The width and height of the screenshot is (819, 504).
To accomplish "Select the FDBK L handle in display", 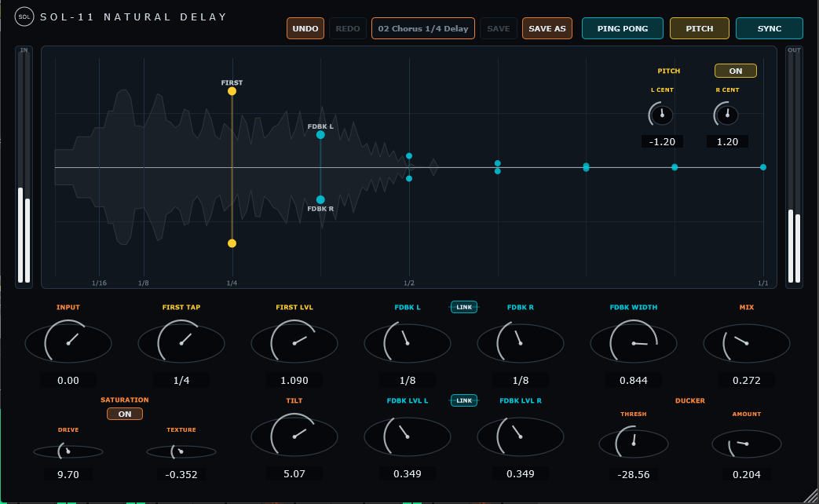I will coord(320,135).
